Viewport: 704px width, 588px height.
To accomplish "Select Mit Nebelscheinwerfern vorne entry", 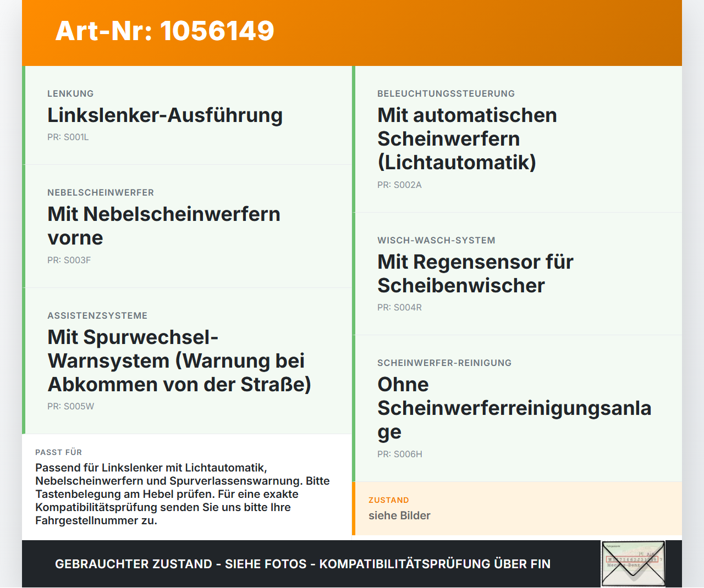I will [187, 226].
